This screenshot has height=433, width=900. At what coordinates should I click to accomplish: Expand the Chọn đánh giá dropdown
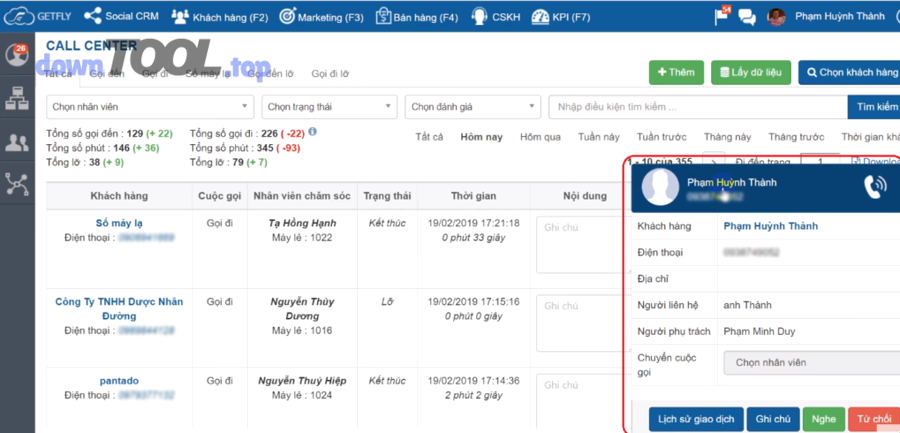[473, 107]
